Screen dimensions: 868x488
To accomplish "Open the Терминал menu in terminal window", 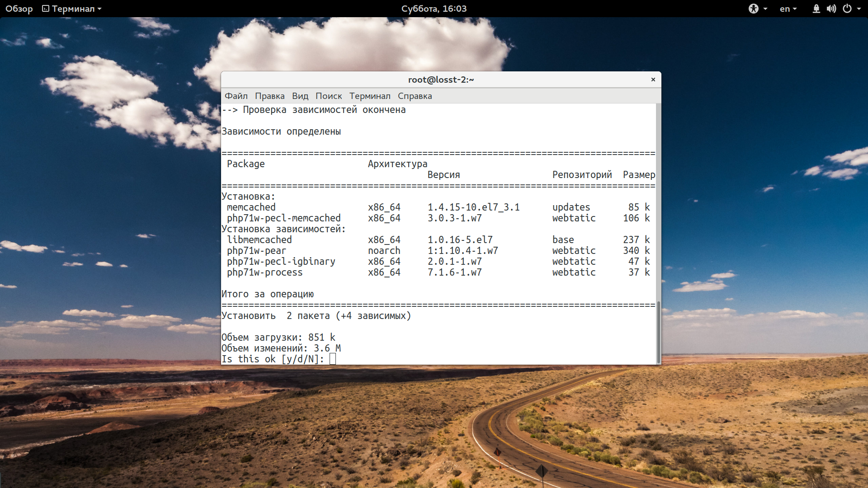I will [370, 96].
